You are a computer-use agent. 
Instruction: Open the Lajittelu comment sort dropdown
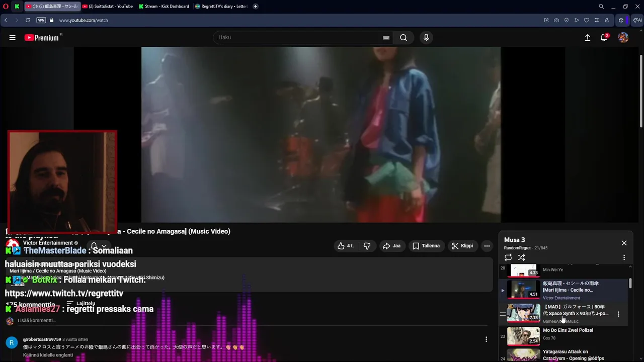80,304
